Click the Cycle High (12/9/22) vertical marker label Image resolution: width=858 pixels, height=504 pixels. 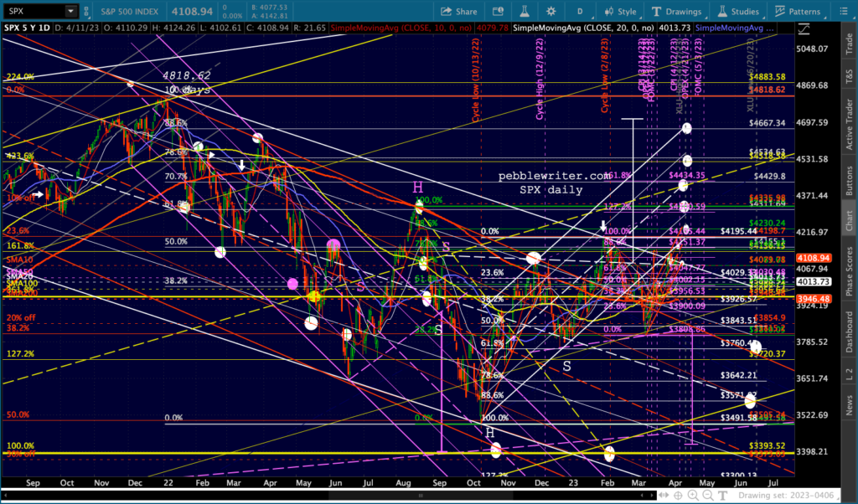coord(540,80)
